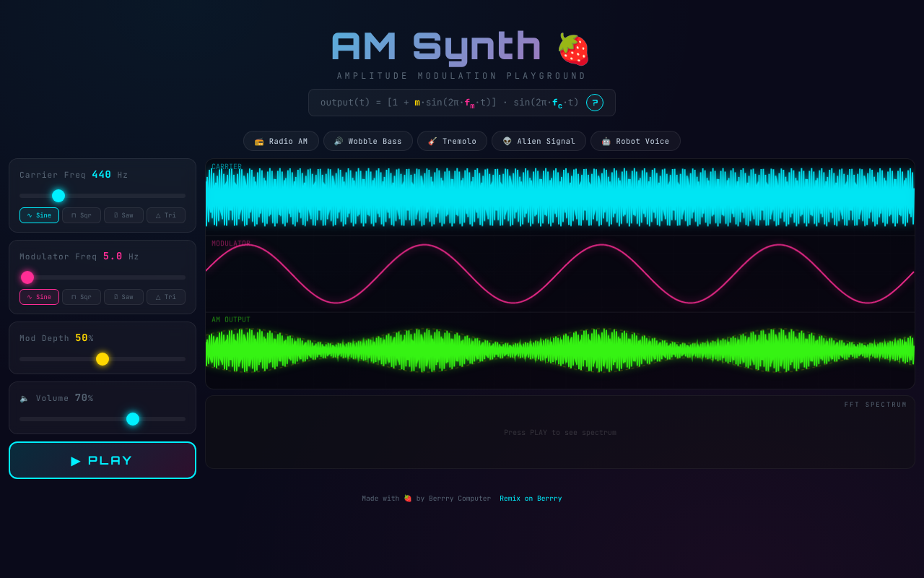
Task: Select the Sqr waveform for the carrier
Action: [81, 215]
